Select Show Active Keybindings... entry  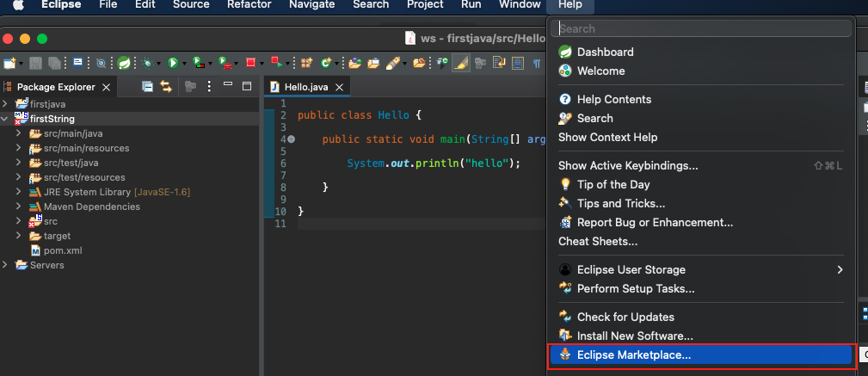pyautogui.click(x=700, y=165)
